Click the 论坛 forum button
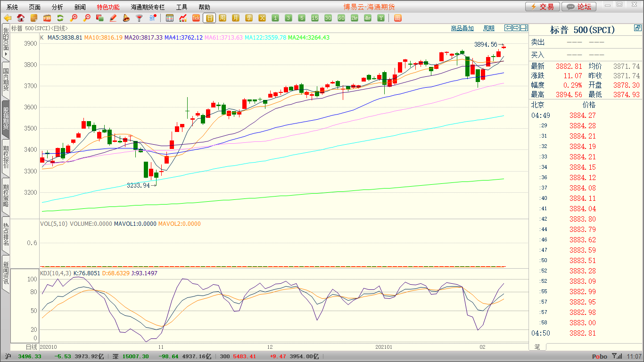This screenshot has height=362, width=644. point(579,7)
